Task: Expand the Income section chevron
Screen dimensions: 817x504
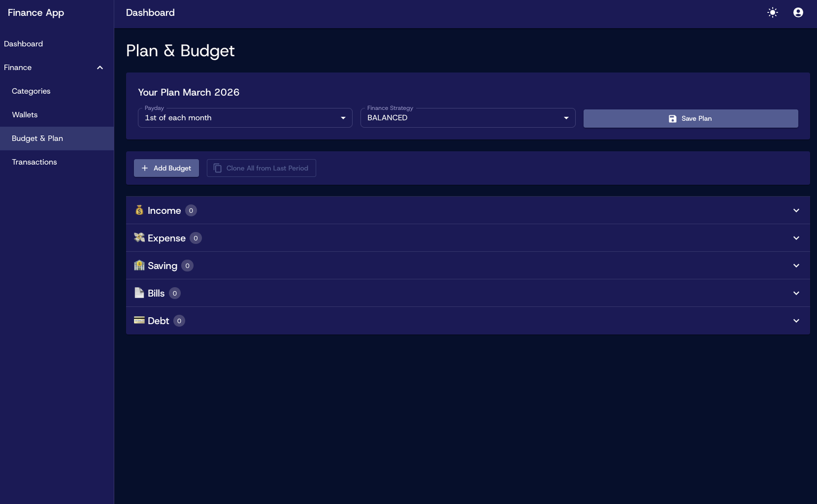Action: [796, 210]
